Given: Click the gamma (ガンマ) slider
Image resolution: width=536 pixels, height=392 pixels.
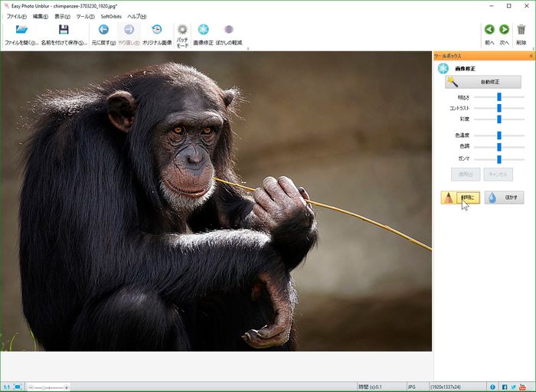Looking at the screenshot, I should click(498, 159).
